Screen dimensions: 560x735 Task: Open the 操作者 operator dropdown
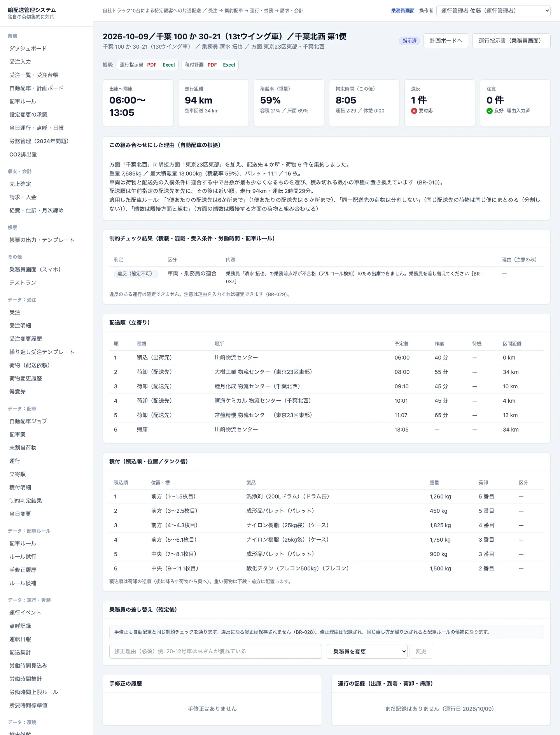coord(493,11)
